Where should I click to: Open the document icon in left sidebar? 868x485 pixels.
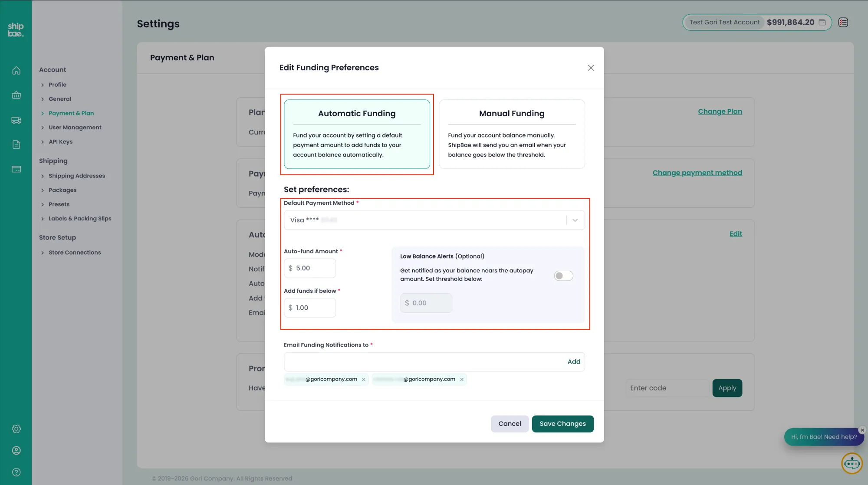click(16, 144)
